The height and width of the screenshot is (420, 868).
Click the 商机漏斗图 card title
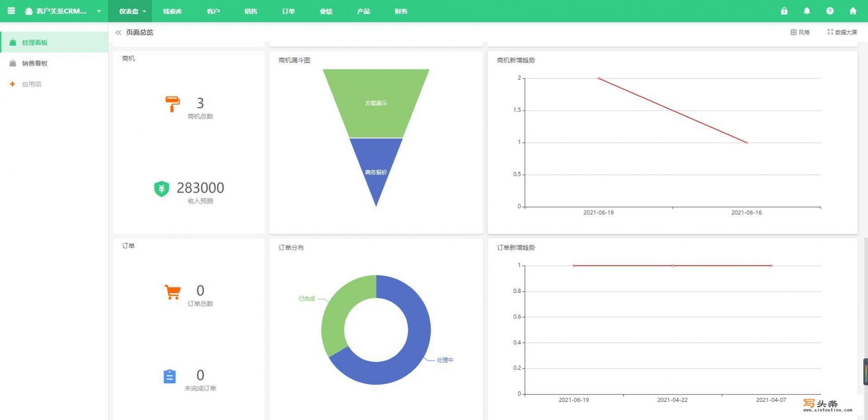tap(295, 60)
